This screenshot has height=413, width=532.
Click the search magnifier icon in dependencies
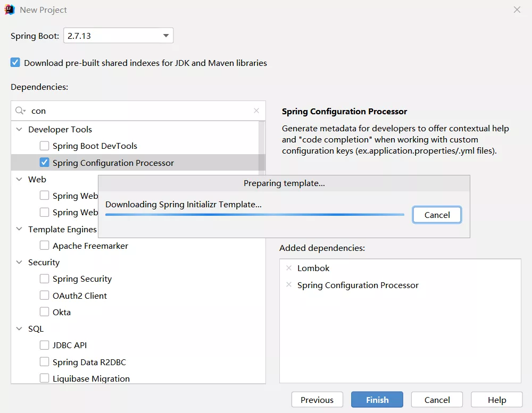pyautogui.click(x=20, y=111)
